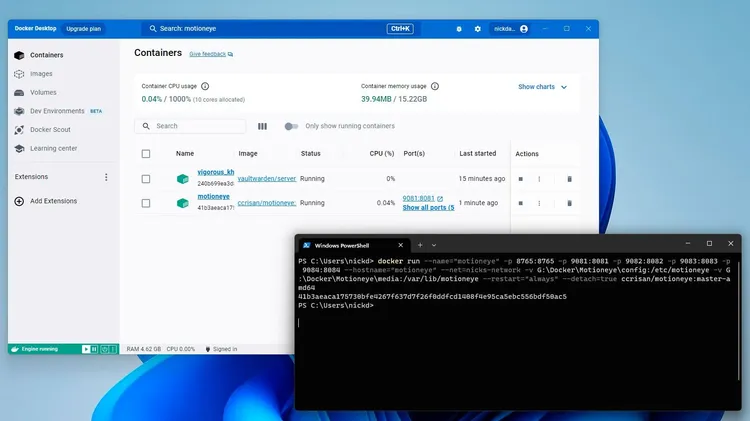Image resolution: width=750 pixels, height=421 pixels.
Task: Click the Upgrade plan button
Action: 83,29
